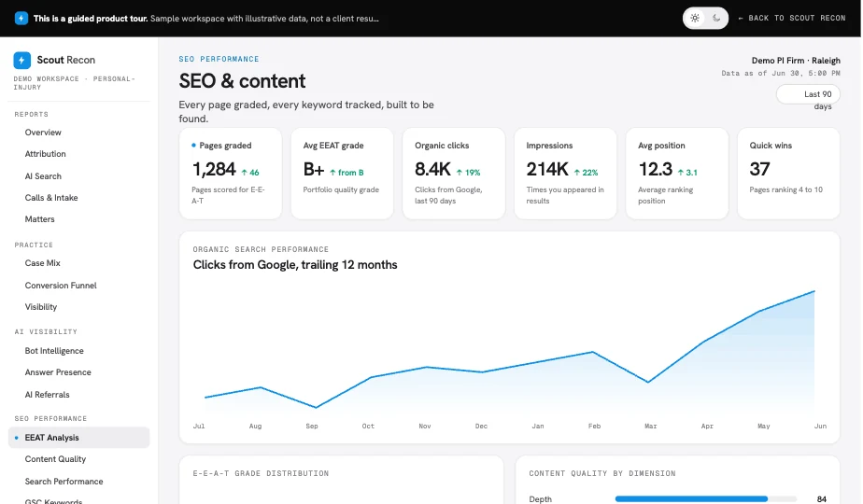The height and width of the screenshot is (504, 863).
Task: Click the Impressions 214K card
Action: point(565,174)
